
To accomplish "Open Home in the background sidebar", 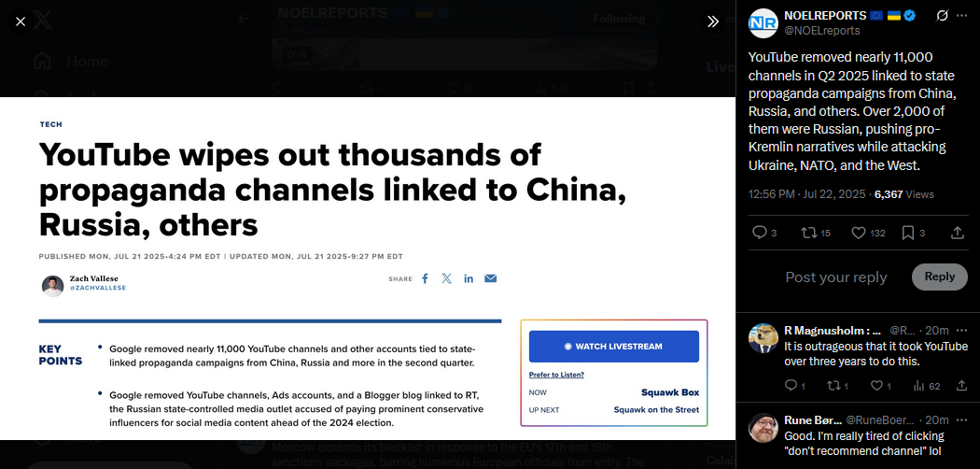I will (71, 62).
